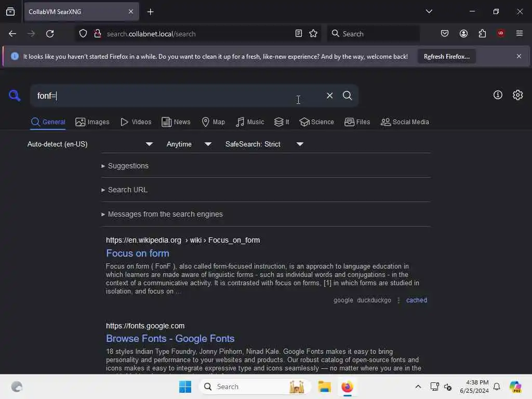Open Copilot preview icon in taskbar
The height and width of the screenshot is (399, 532).
515,387
